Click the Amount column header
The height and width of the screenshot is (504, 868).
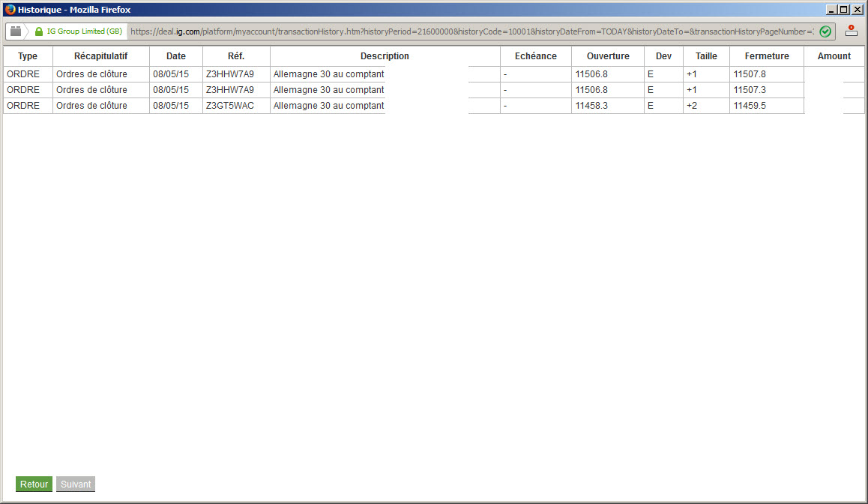(x=834, y=56)
